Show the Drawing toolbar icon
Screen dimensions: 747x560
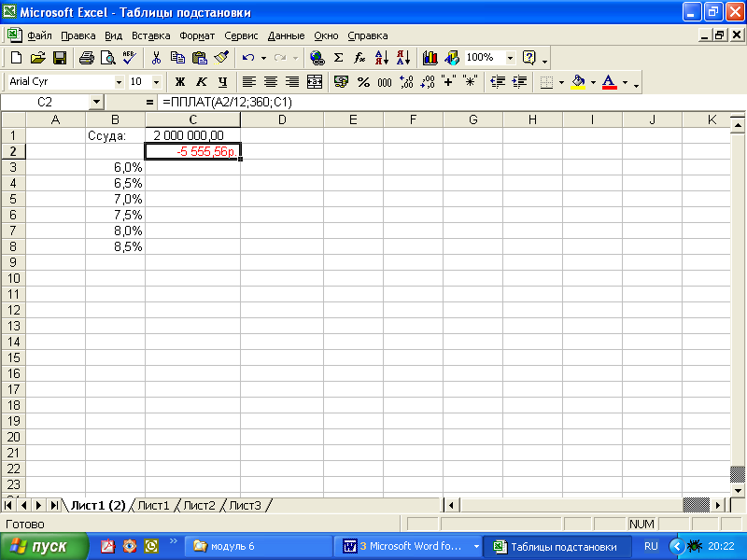(452, 58)
